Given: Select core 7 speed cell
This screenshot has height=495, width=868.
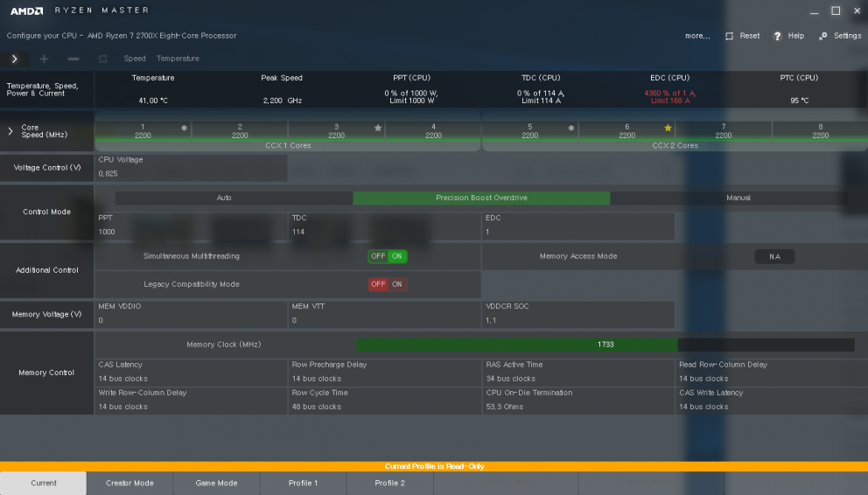Looking at the screenshot, I should coord(724,131).
